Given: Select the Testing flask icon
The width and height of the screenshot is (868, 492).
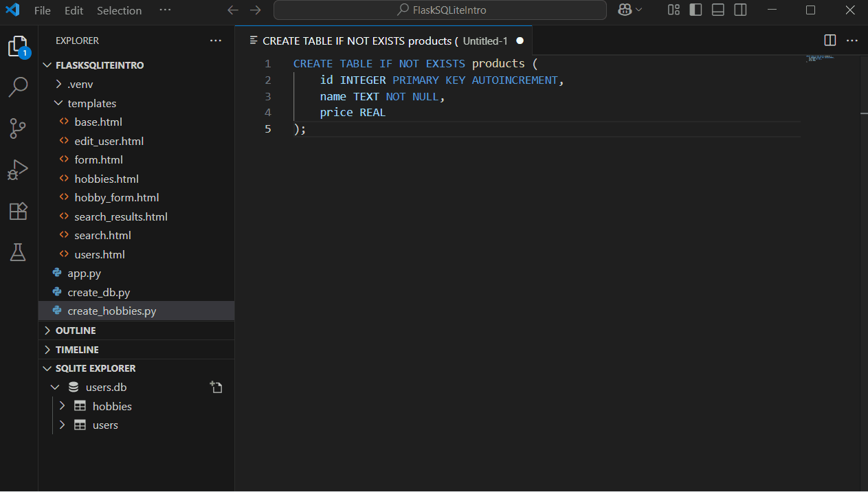Looking at the screenshot, I should point(19,252).
